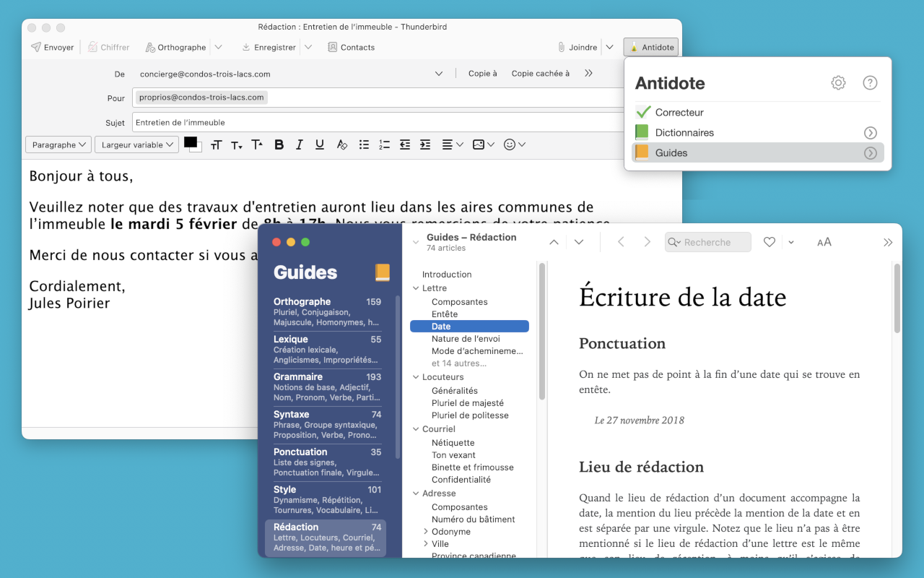This screenshot has height=578, width=924.
Task: Show more address fields with double chevron
Action: tap(588, 74)
